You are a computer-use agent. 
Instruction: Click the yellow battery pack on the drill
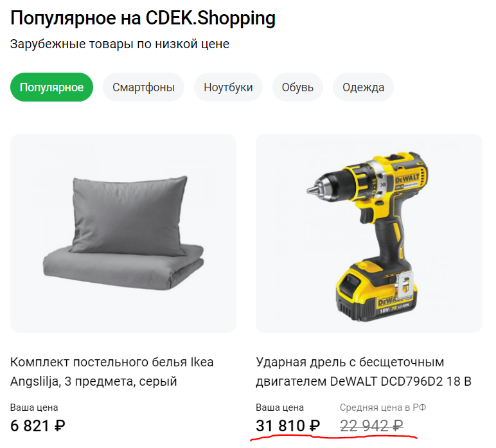tap(376, 291)
